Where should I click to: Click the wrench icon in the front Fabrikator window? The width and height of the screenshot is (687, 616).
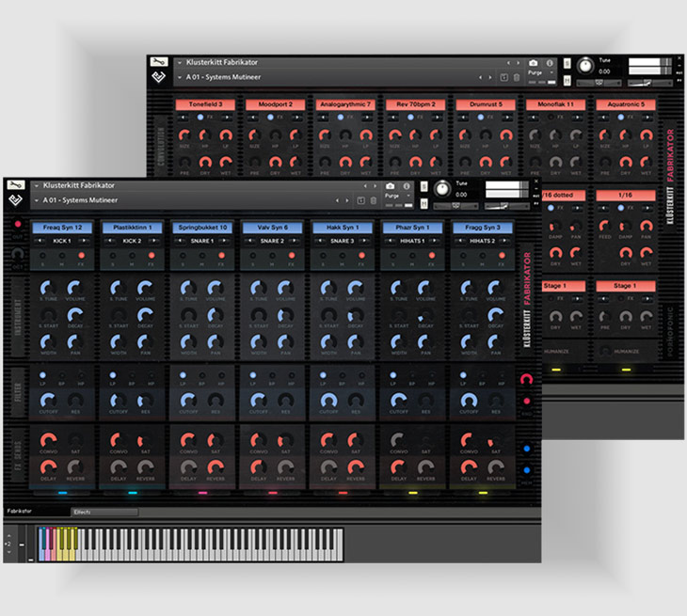pos(16,185)
